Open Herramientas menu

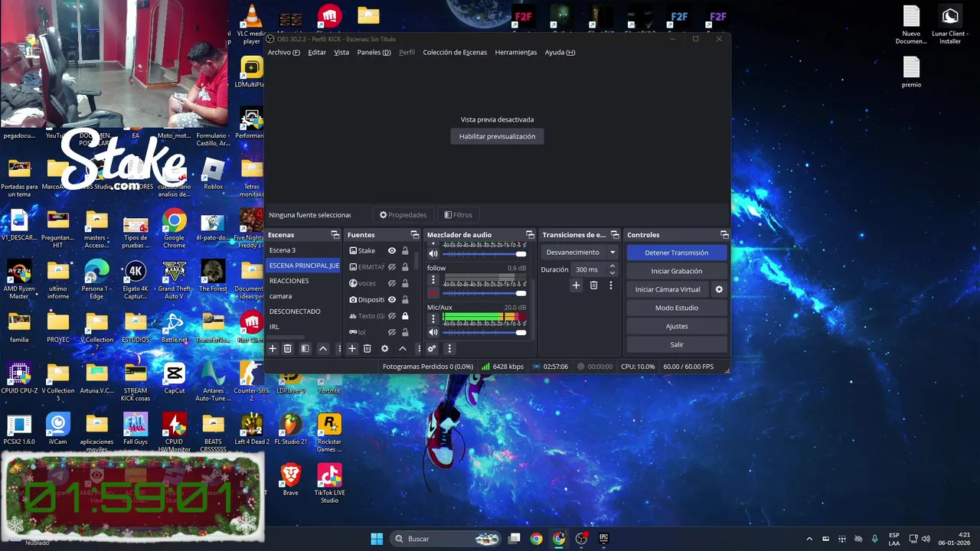point(516,52)
